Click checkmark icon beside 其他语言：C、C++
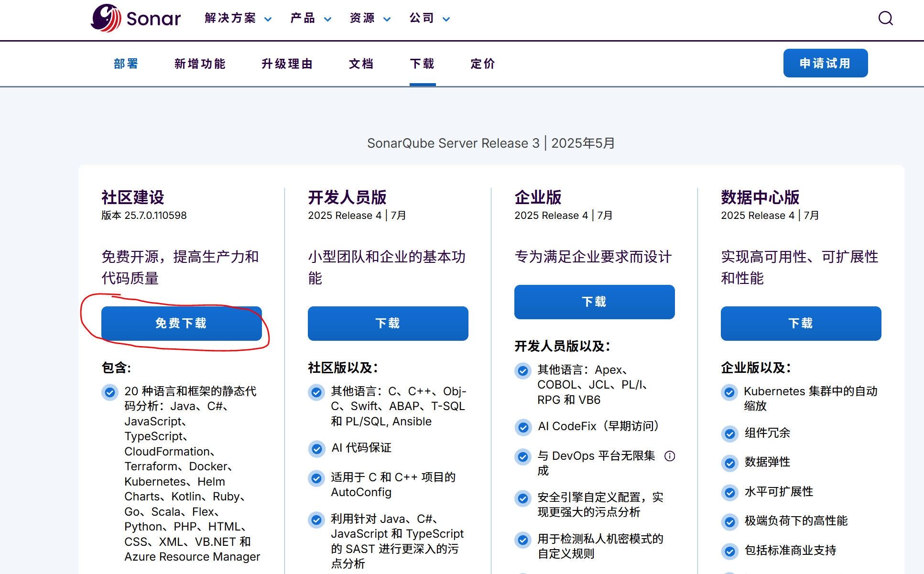 (x=316, y=392)
